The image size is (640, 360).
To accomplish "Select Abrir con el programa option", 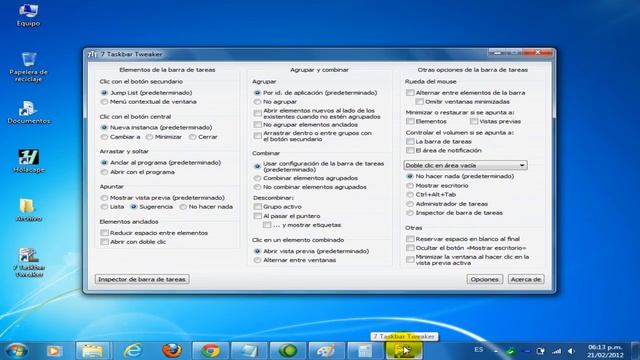I will pos(138,172).
